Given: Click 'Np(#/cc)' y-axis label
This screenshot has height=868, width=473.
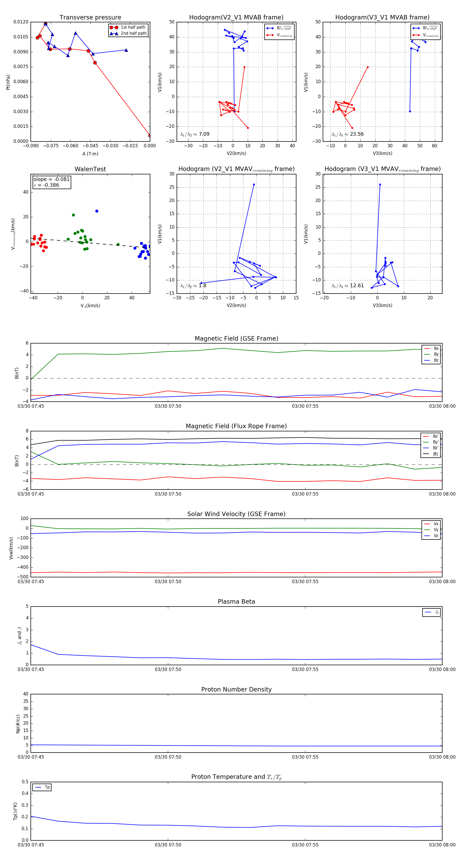Looking at the screenshot, I should [18, 723].
